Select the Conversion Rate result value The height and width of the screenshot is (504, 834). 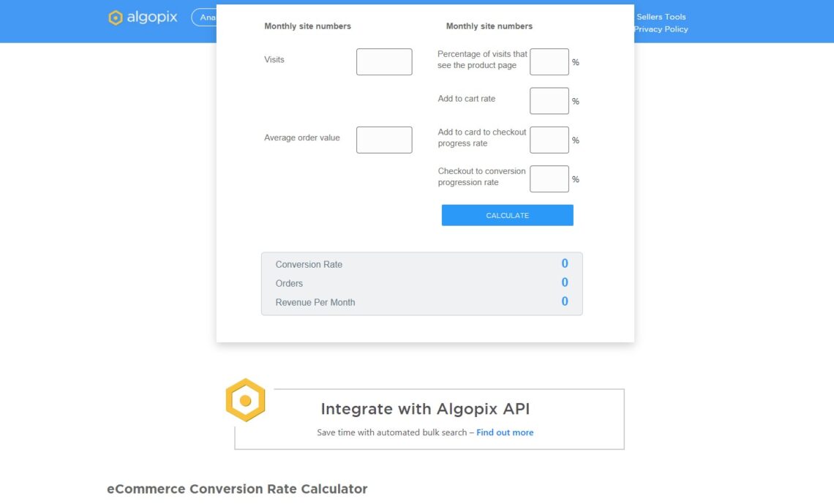click(564, 263)
